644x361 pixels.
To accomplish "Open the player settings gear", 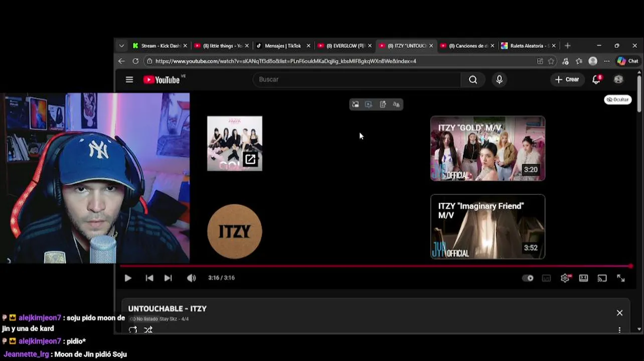I will (565, 278).
